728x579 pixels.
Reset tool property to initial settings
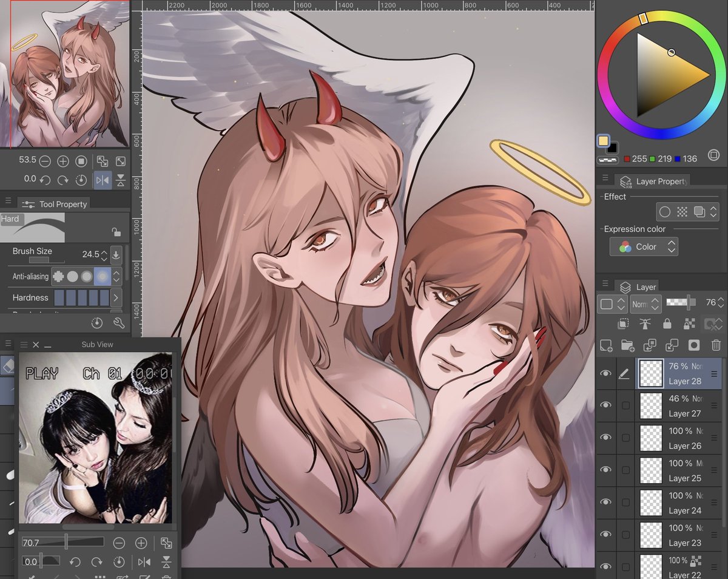(97, 322)
